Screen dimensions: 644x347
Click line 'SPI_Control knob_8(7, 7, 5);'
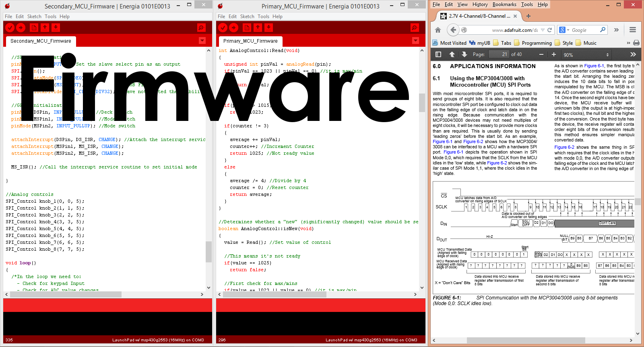pyautogui.click(x=45, y=249)
